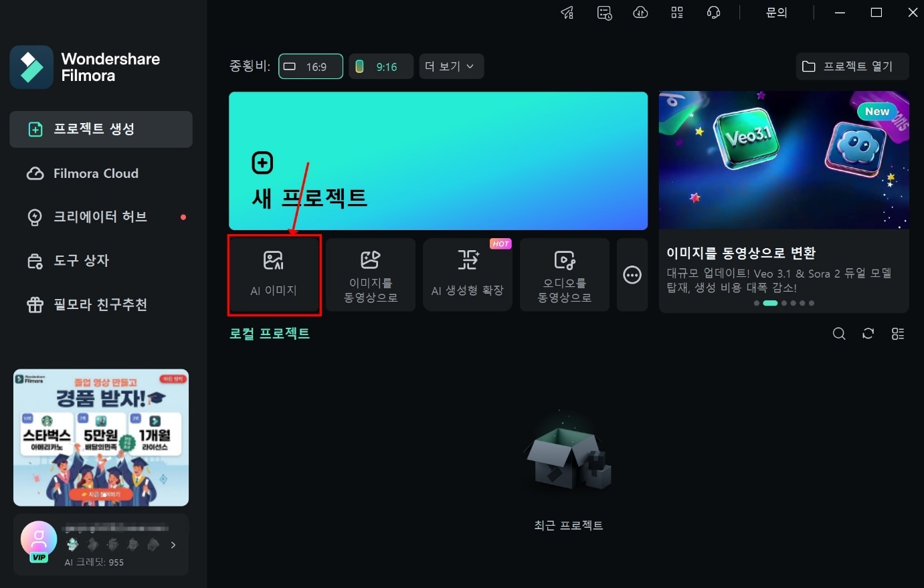Click the 프로젝트 열기 button
The height and width of the screenshot is (588, 924).
852,66
